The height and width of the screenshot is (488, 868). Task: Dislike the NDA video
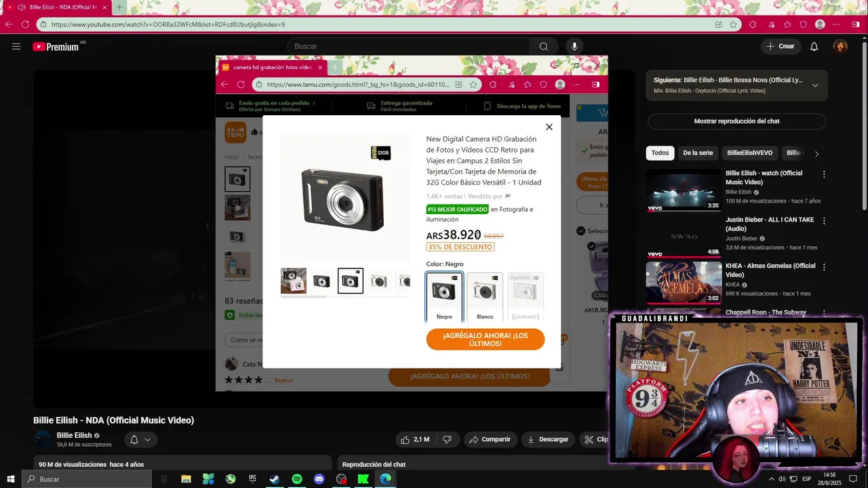pyautogui.click(x=448, y=439)
